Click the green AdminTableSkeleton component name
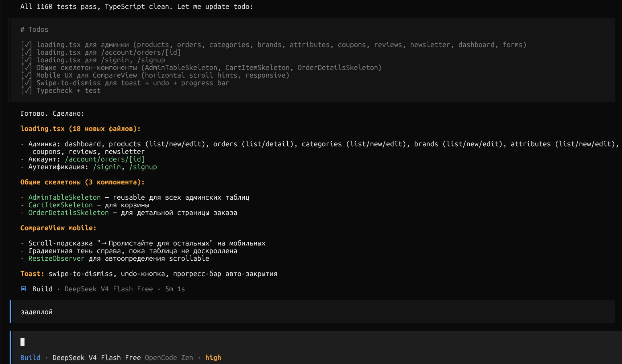The height and width of the screenshot is (364, 622). [65, 197]
